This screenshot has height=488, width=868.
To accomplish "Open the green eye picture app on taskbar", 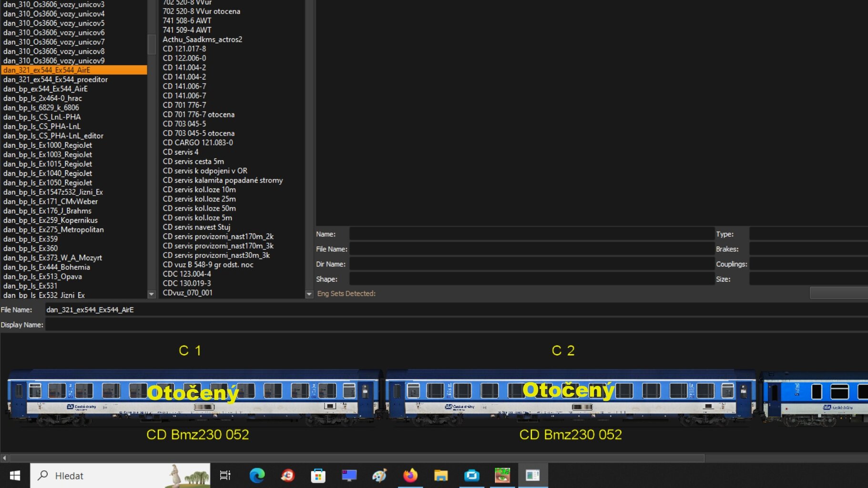I will point(502,475).
